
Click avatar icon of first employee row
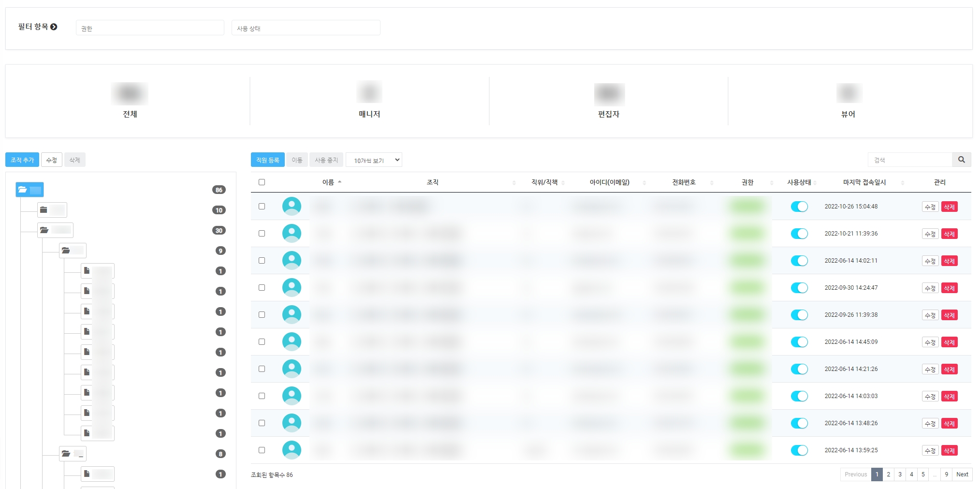[x=292, y=207]
